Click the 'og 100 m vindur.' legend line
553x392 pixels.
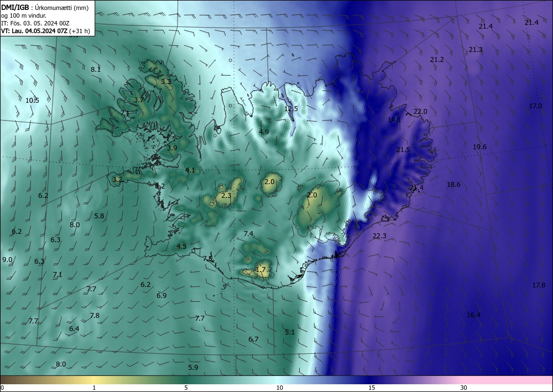24,15
